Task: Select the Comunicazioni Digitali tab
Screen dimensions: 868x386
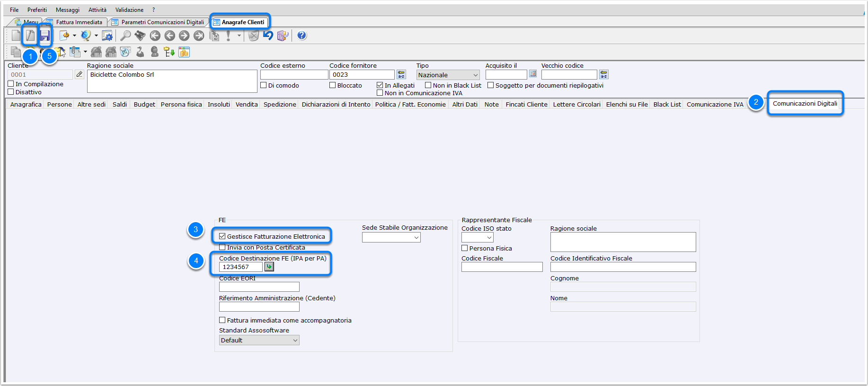Action: pyautogui.click(x=805, y=104)
